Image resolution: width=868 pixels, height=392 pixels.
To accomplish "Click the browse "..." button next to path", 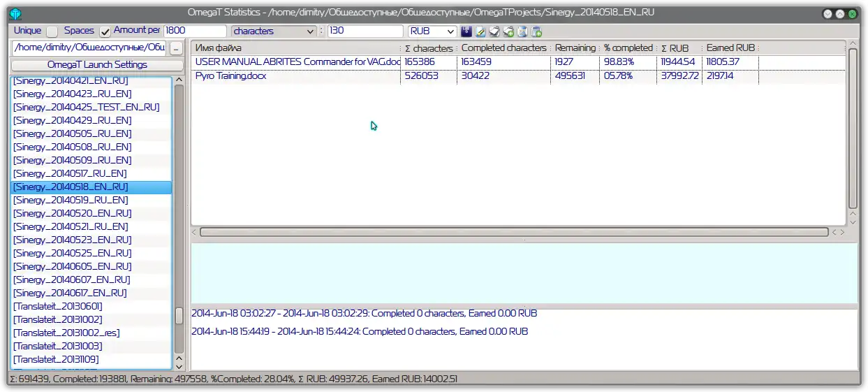I will click(x=176, y=48).
